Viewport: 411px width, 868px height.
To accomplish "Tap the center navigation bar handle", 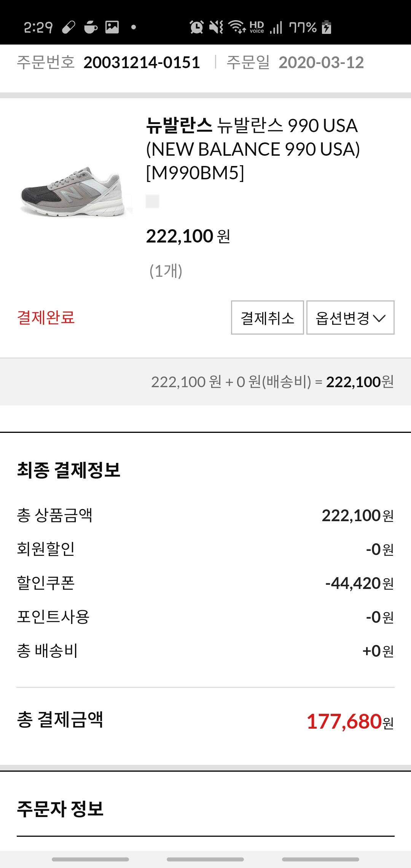I will point(205,859).
